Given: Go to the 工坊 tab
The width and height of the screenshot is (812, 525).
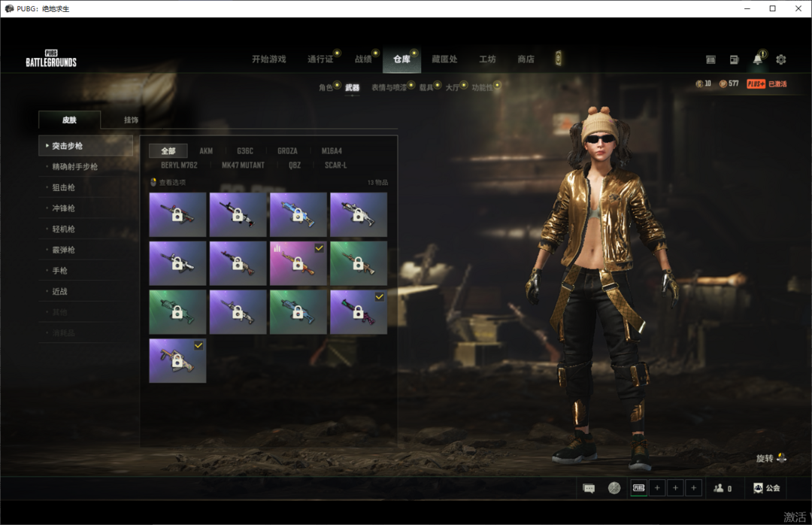Looking at the screenshot, I should point(487,59).
